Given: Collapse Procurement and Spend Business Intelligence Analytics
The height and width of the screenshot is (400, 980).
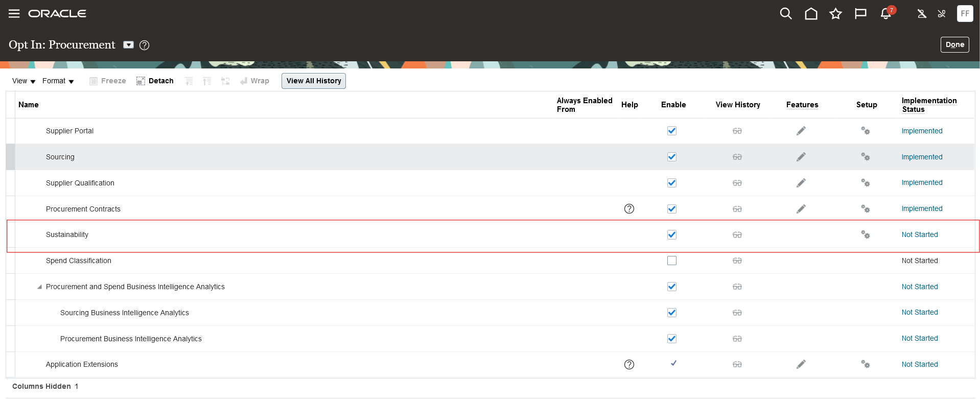Looking at the screenshot, I should [39, 287].
